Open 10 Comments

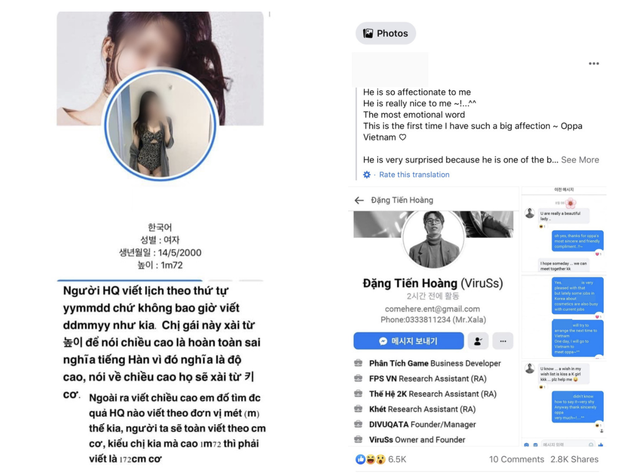(516, 459)
